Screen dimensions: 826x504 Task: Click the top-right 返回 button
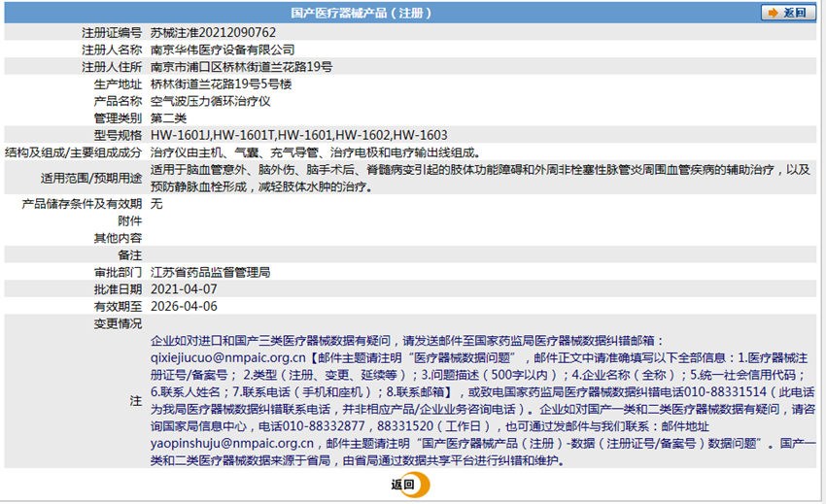click(x=788, y=13)
